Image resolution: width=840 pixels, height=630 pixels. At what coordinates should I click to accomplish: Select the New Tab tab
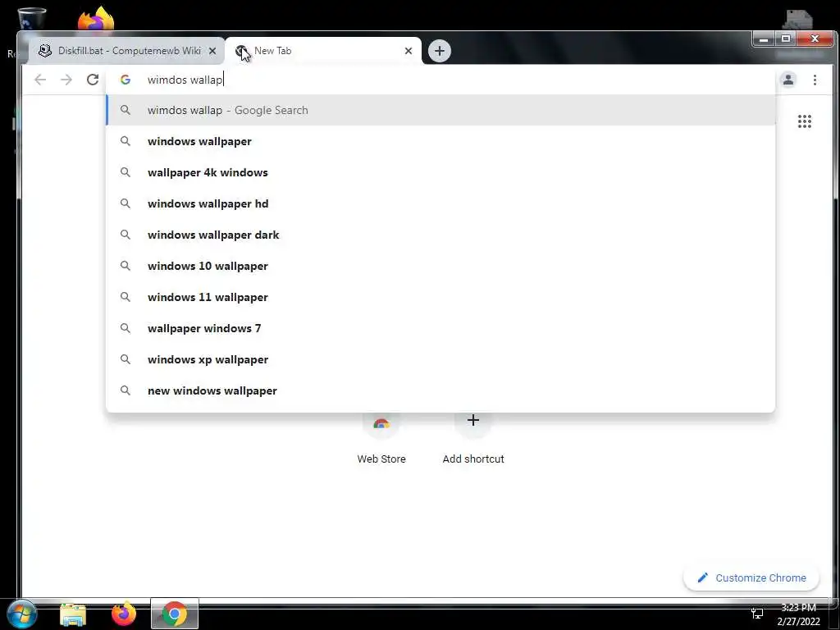323,51
